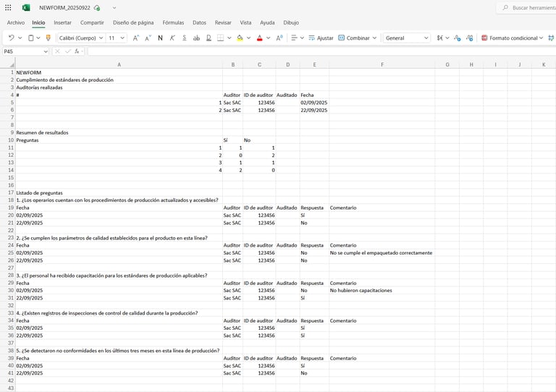The height and width of the screenshot is (392, 556).
Task: Click the fx insert function icon
Action: 77,51
